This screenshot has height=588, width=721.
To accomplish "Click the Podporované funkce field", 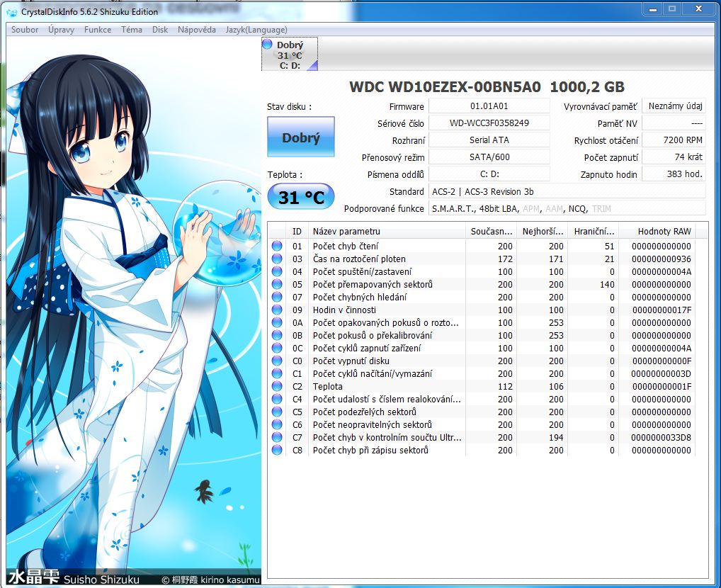I will (x=567, y=208).
